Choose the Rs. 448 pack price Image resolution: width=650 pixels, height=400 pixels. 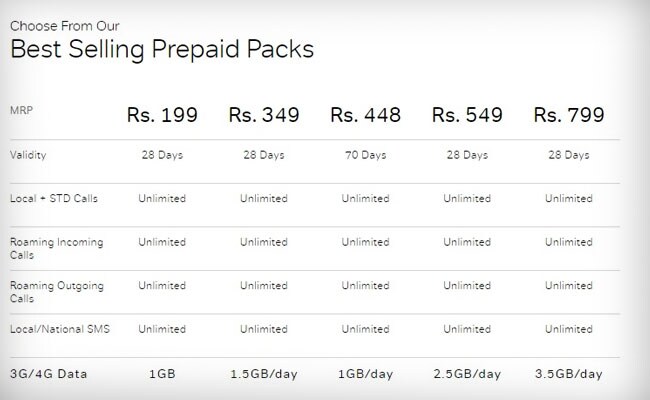point(365,115)
